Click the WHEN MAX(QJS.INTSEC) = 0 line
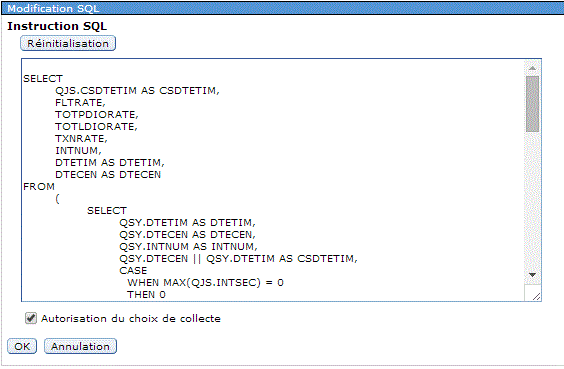 pos(205,283)
